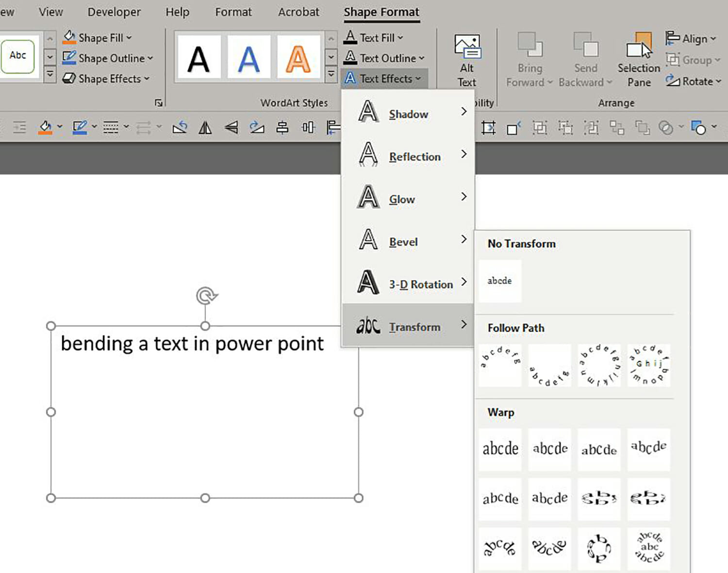Click the Crop icon on the toolbar

488,127
